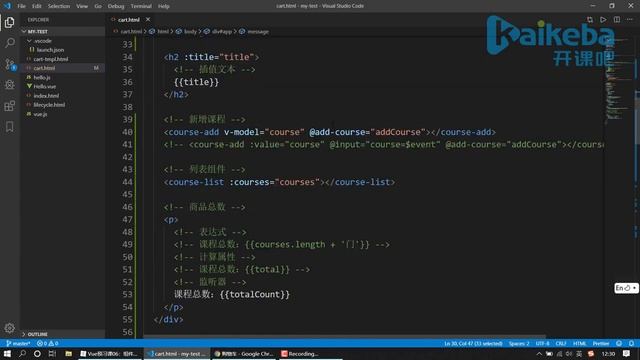
Task: Open the Source Control view
Action: coord(9,64)
